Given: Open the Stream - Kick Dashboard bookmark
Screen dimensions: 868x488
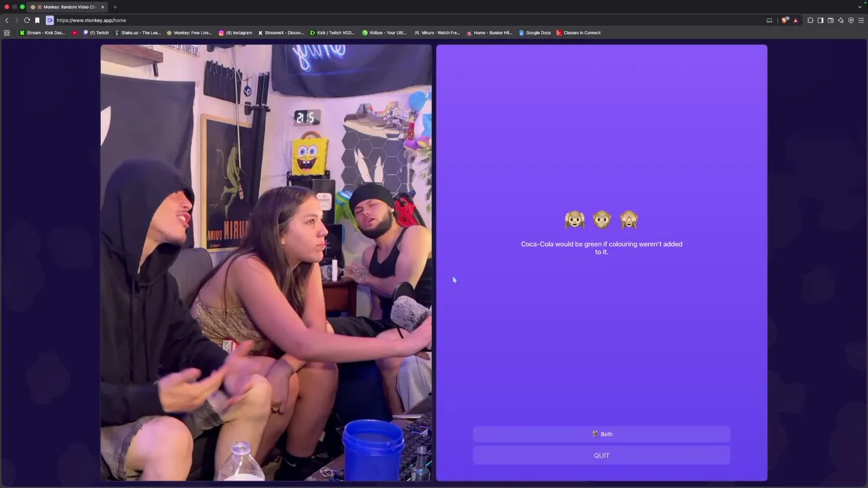Looking at the screenshot, I should [x=42, y=33].
